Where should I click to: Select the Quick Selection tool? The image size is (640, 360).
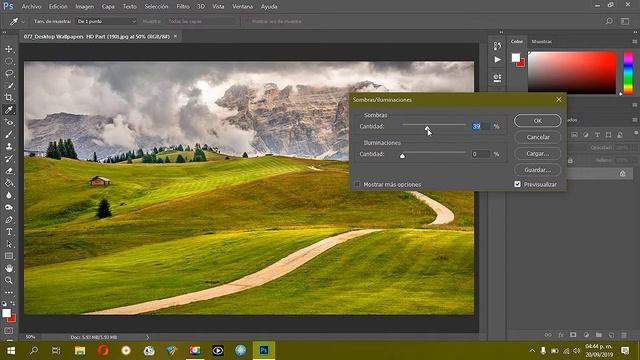pyautogui.click(x=9, y=86)
